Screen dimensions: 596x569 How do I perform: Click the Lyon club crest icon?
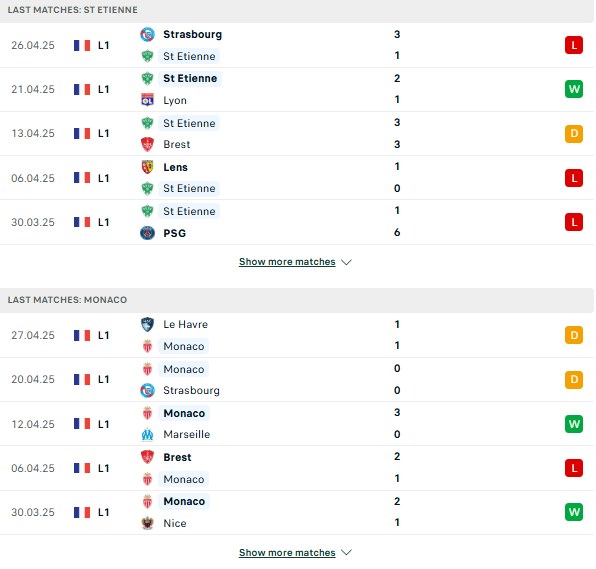(x=147, y=100)
